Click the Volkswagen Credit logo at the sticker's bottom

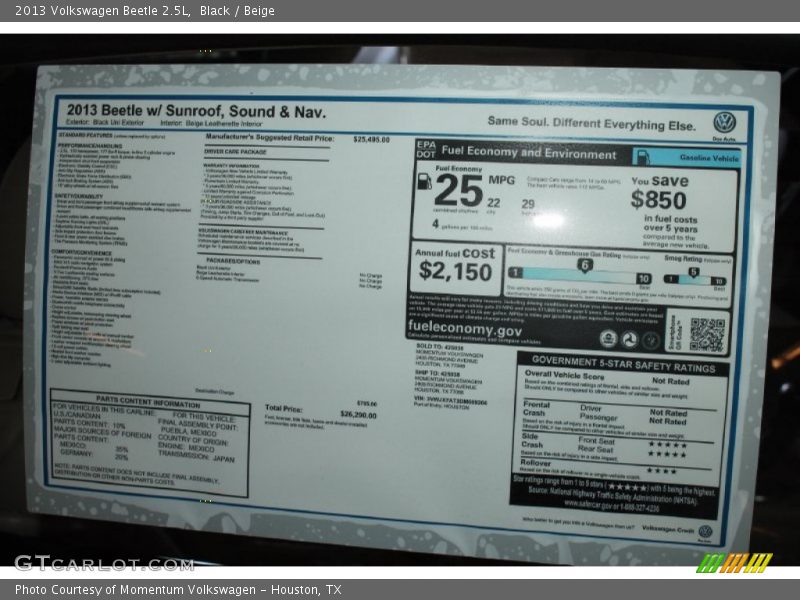pos(705,532)
